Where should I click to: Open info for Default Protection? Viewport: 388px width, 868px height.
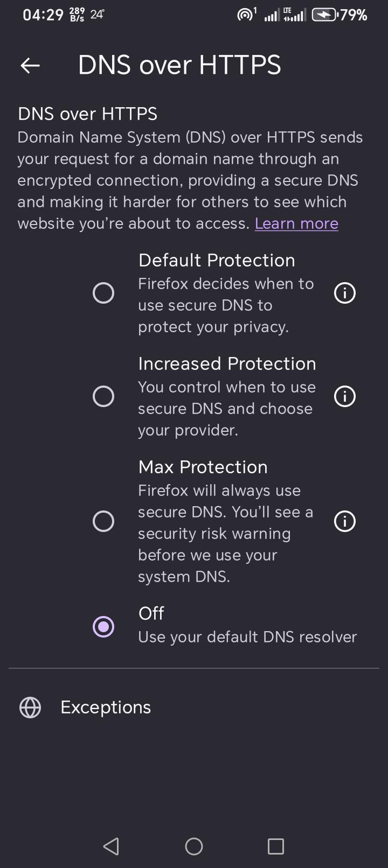pyautogui.click(x=345, y=293)
